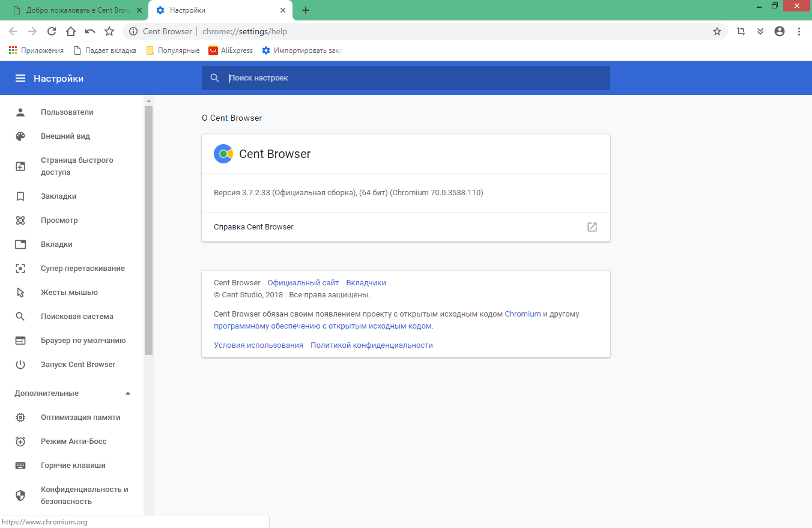The height and width of the screenshot is (528, 812).
Task: Bookmark this page with omnibox star
Action: tap(717, 31)
